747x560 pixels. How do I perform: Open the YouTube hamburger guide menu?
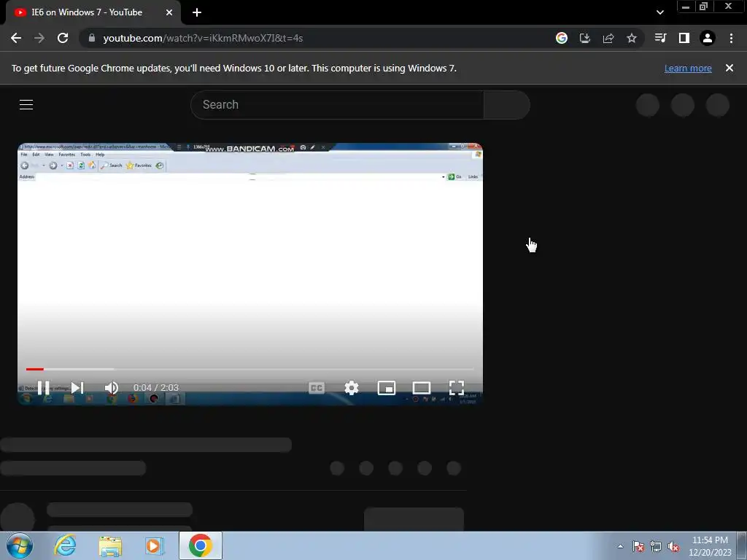click(26, 104)
